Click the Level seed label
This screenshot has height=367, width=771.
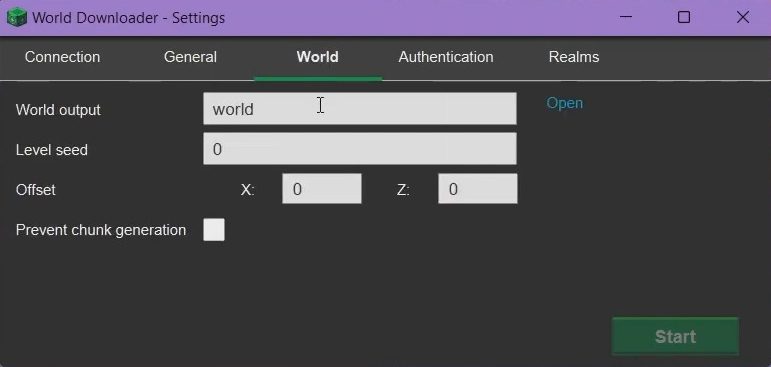(x=52, y=150)
